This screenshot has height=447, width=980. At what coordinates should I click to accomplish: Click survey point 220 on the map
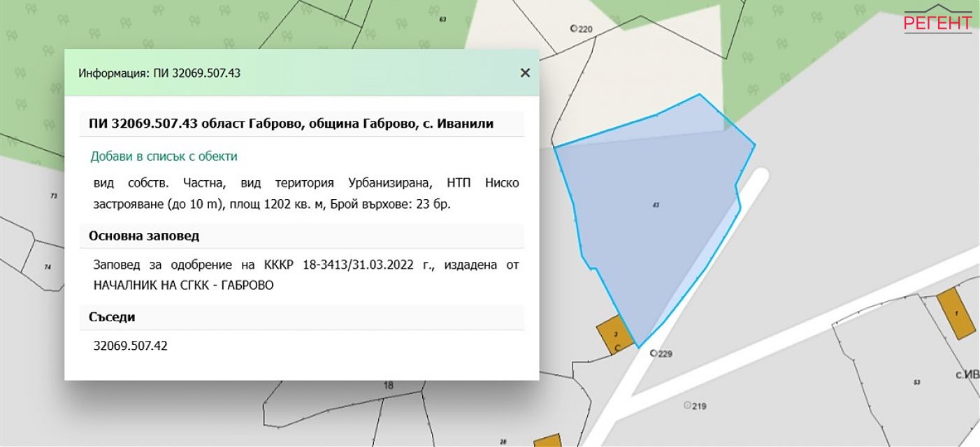coord(582,29)
